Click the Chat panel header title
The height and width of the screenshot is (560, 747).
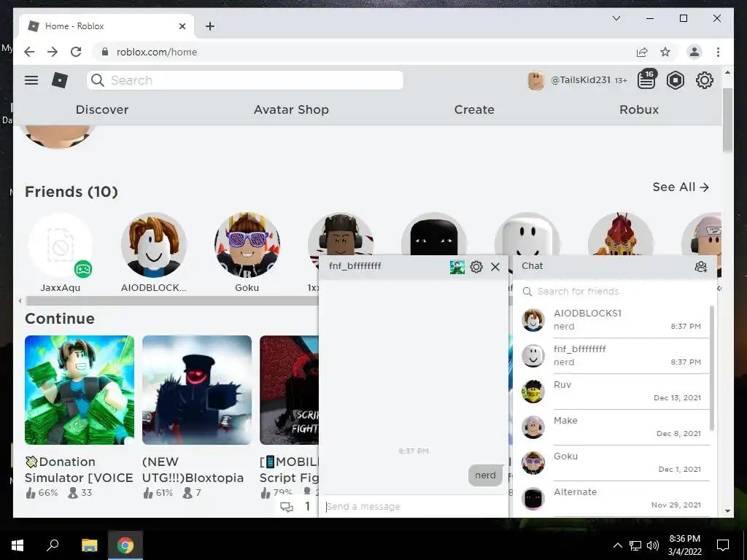point(532,266)
